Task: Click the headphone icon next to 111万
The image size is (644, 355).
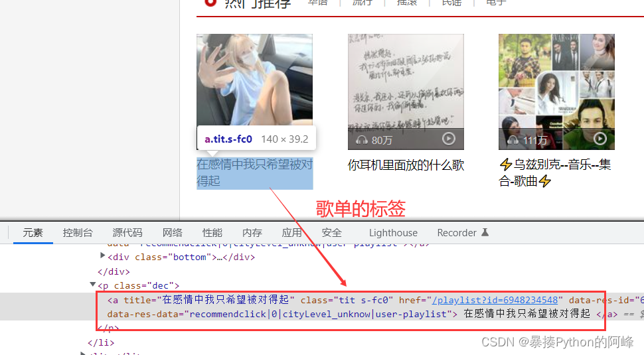Action: 512,141
